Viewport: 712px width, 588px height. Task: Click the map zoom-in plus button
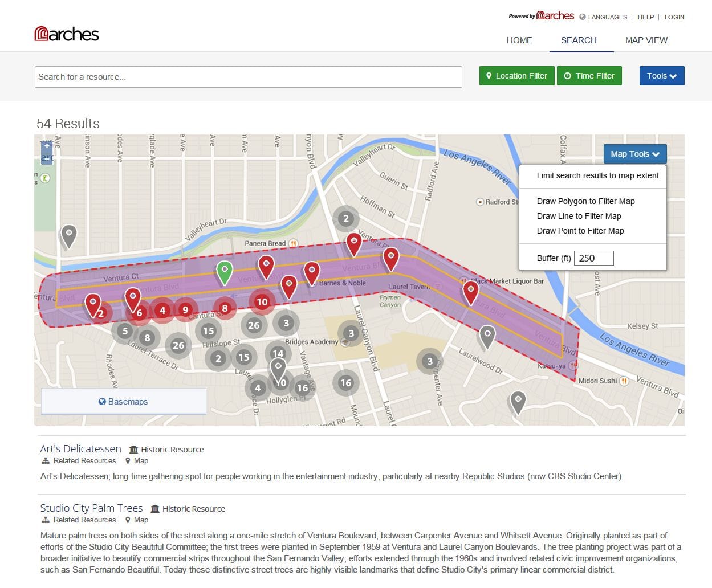tap(47, 146)
